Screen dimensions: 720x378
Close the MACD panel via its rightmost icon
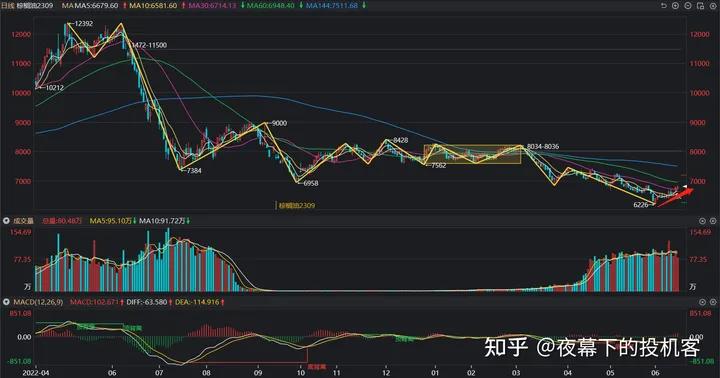click(x=713, y=302)
